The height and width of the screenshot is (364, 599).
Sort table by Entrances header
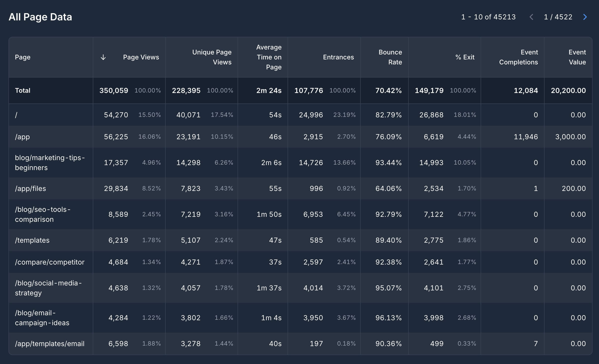pos(338,57)
